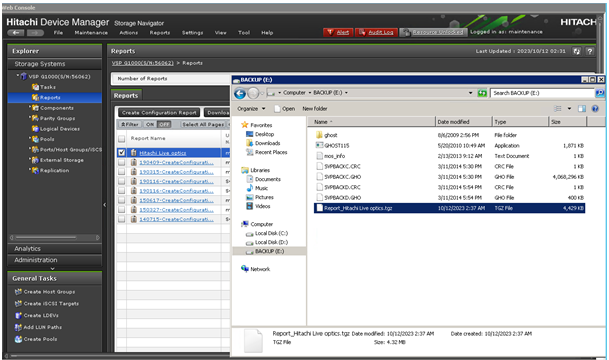Open the Settings menu
The width and height of the screenshot is (609, 360).
click(192, 33)
